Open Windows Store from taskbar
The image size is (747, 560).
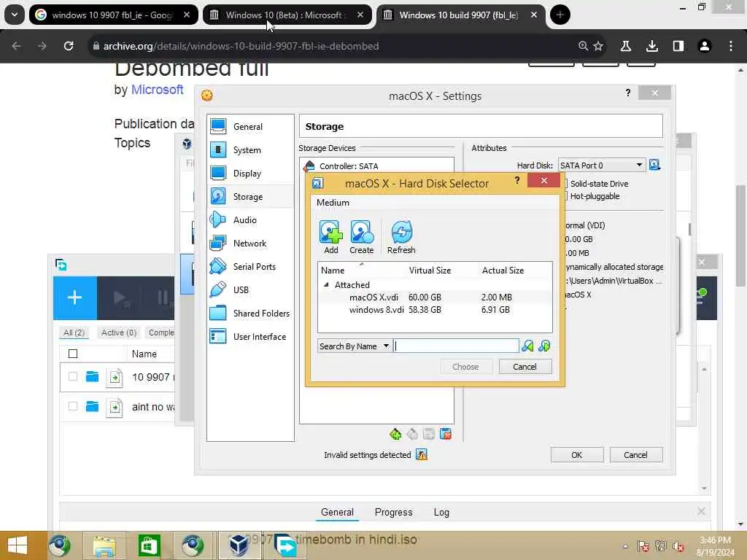(x=149, y=545)
